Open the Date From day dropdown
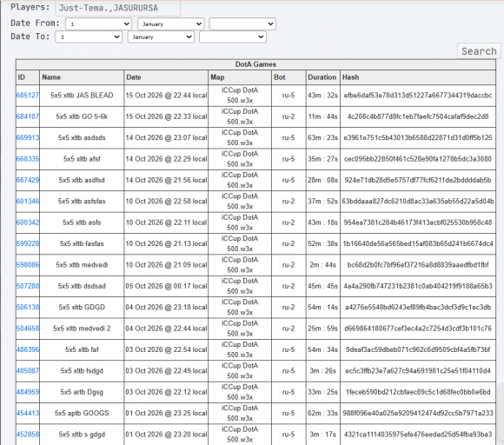Screen dimensions: 504x445 click(98, 23)
